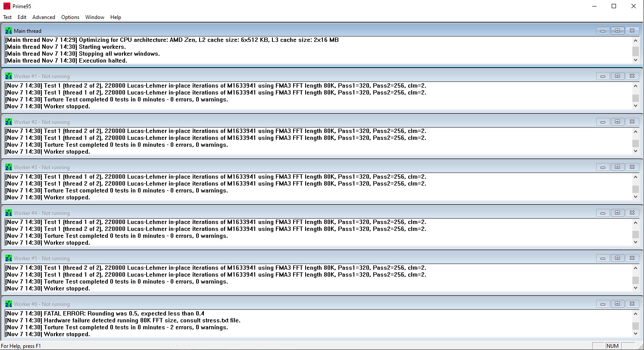Click the Worker #4 scrollbar up arrow
644x350 pixels.
pos(635,223)
